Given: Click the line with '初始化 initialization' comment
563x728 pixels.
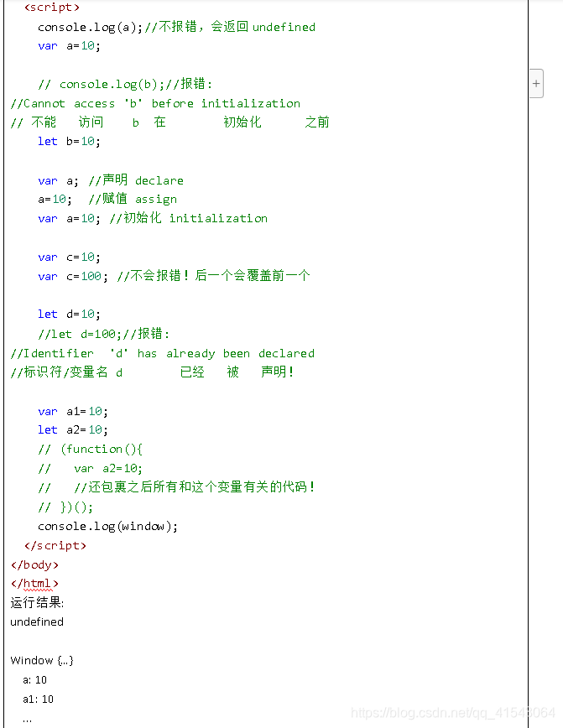Looking at the screenshot, I should click(x=153, y=218).
